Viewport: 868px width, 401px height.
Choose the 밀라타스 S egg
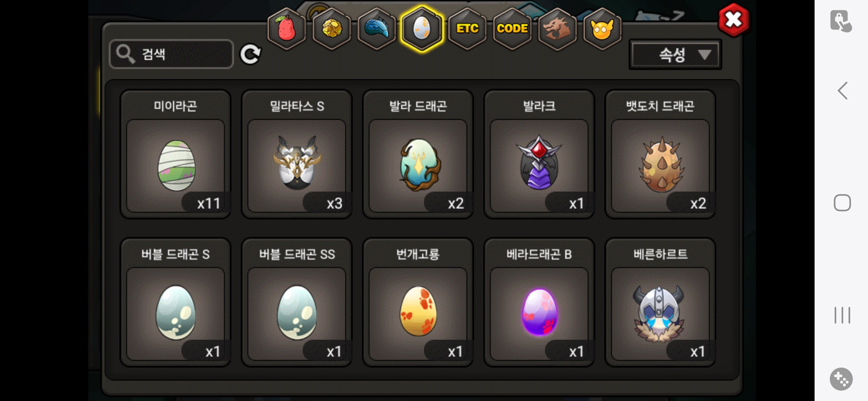297,154
